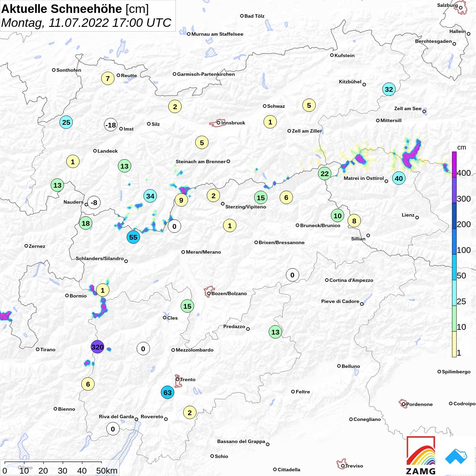Select the 22 snow depth marker
This screenshot has width=476, height=476.
tap(325, 174)
